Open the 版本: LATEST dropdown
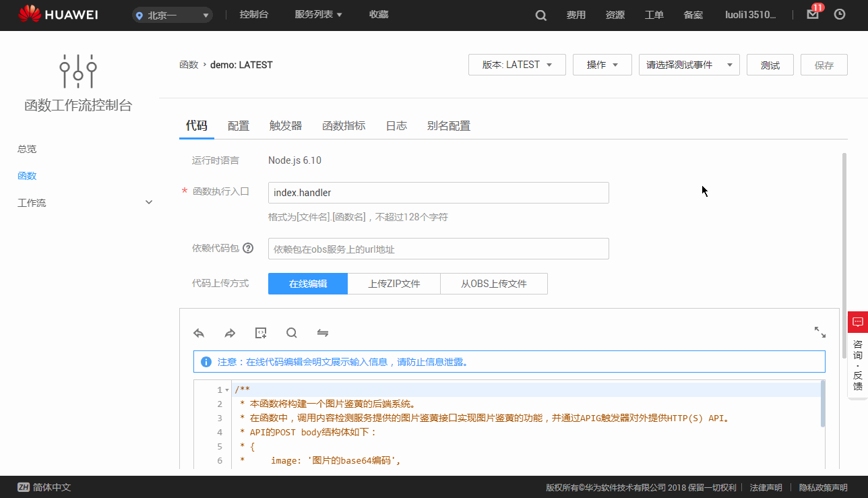The image size is (868, 498). 517,64
